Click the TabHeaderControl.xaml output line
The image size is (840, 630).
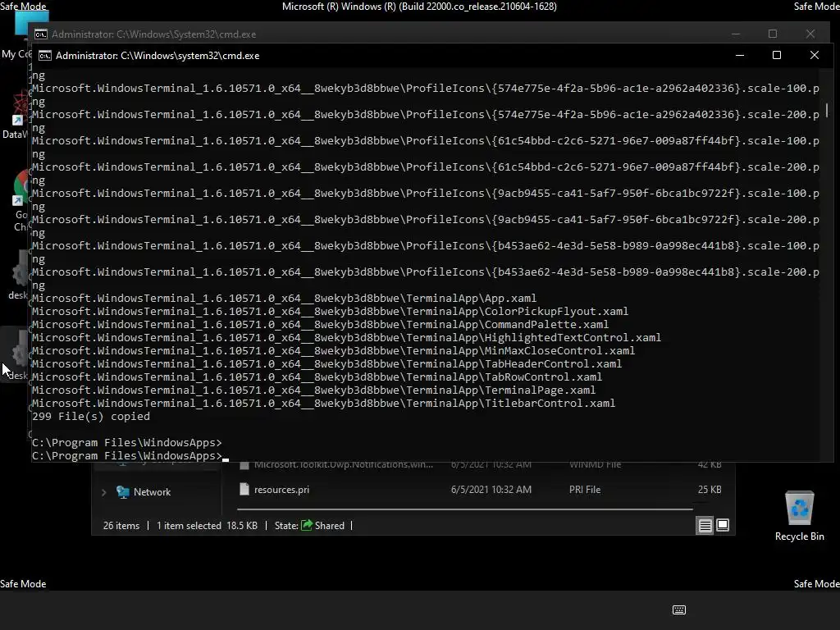tap(326, 363)
